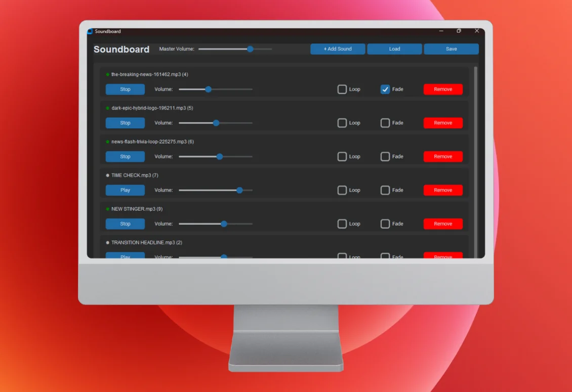This screenshot has height=392, width=572.
Task: Enable Loop for the-breaking-news-161462.mp3
Action: [342, 90]
